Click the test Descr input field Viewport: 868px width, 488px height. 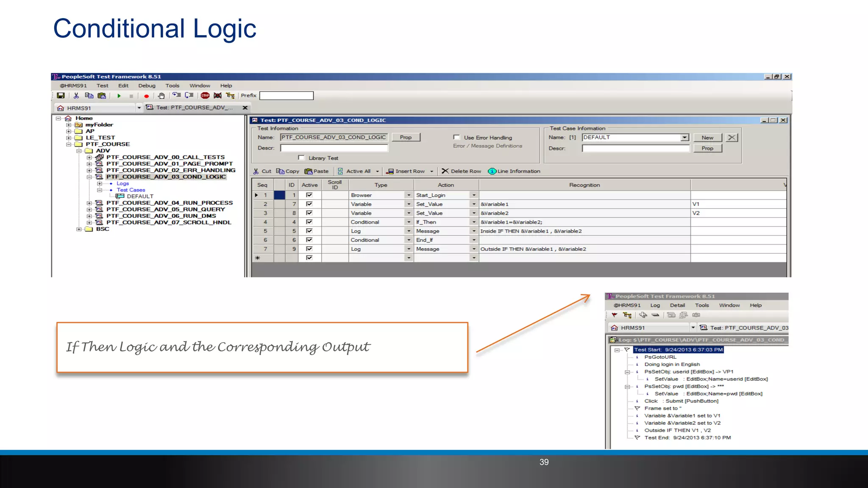tap(334, 148)
